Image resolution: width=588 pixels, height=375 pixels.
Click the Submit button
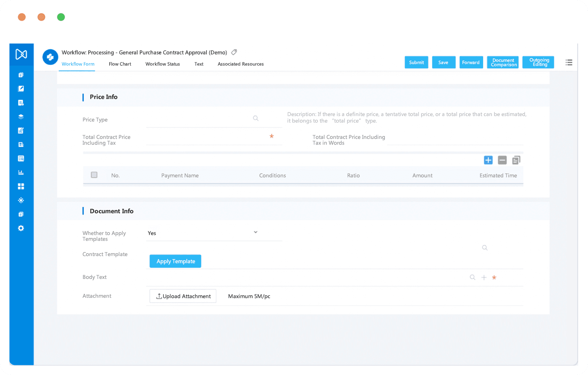click(417, 62)
